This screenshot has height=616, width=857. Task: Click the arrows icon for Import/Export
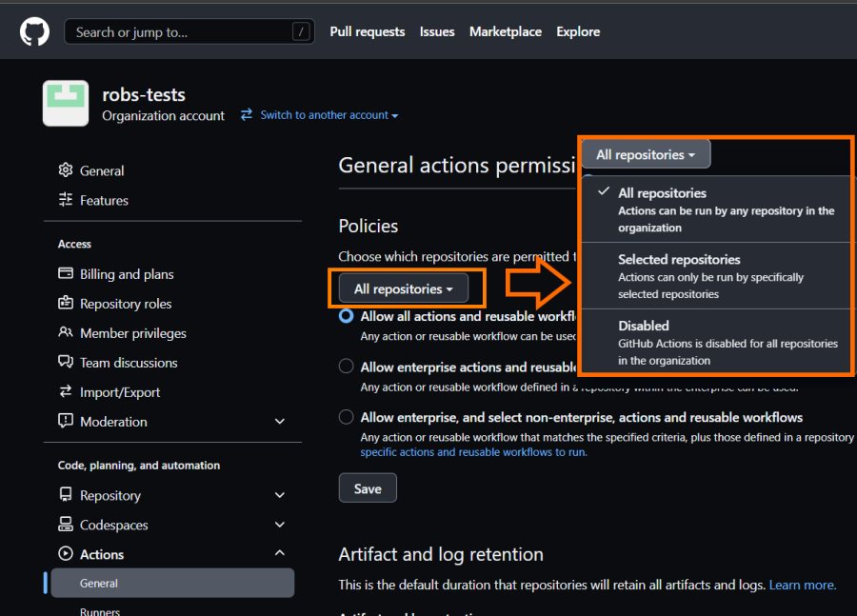pos(66,391)
